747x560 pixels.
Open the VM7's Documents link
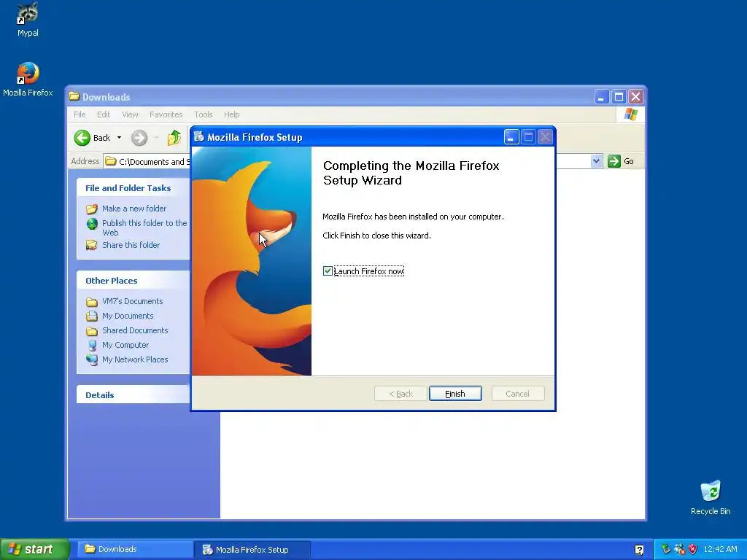(133, 301)
